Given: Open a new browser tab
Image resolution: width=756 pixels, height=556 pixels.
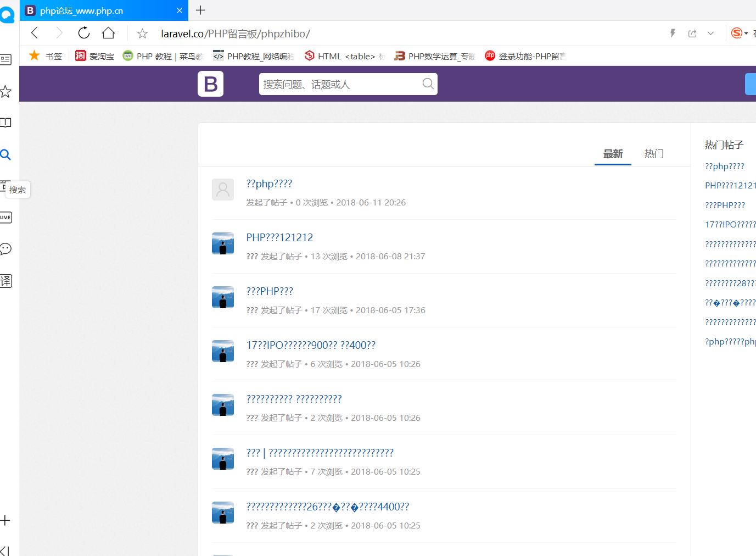Looking at the screenshot, I should coord(200,10).
